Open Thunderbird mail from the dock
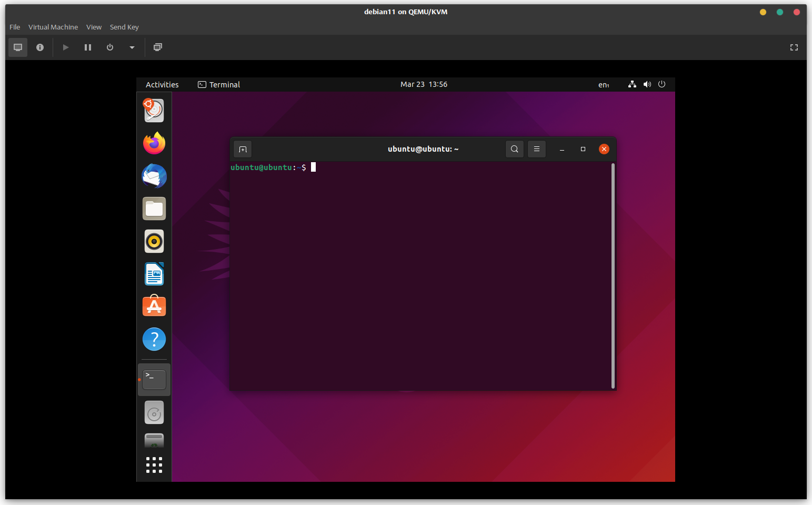The height and width of the screenshot is (505, 812). coord(154,176)
